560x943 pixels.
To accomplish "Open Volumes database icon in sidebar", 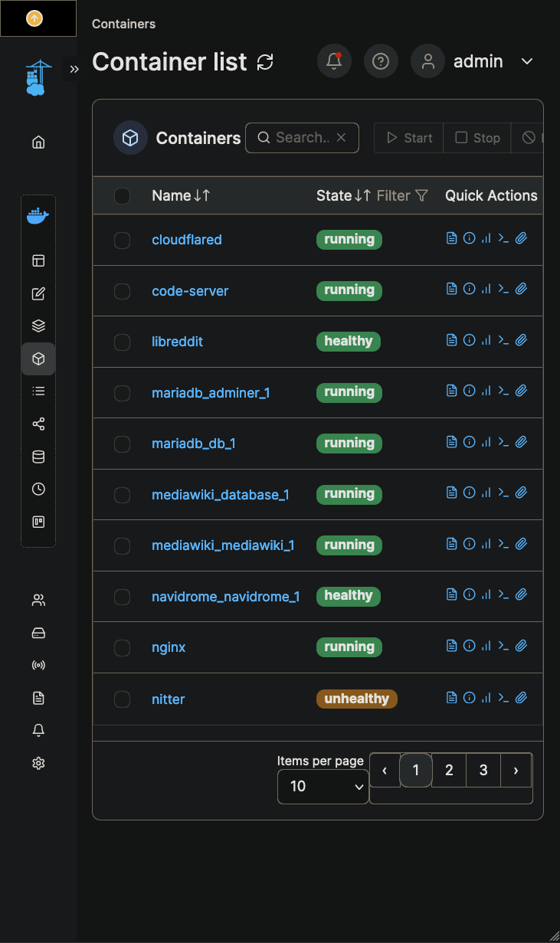I will coord(38,457).
